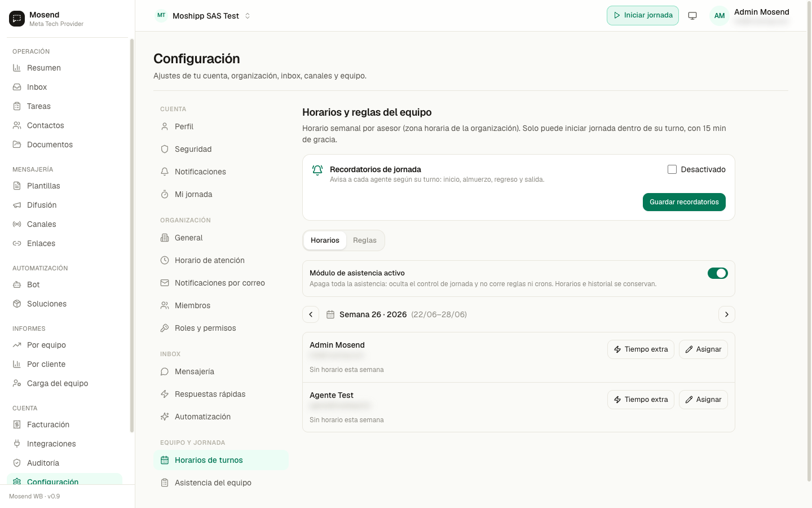Click Asignar for Admin Mosend
The width and height of the screenshot is (812, 508).
[x=703, y=349]
